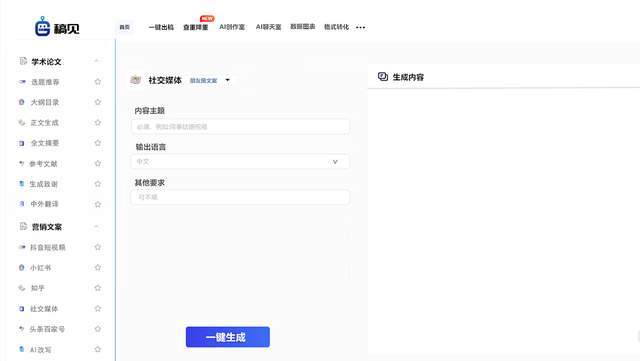Click the star next to 头条百家号
Image resolution: width=640 pixels, height=361 pixels.
point(98,329)
